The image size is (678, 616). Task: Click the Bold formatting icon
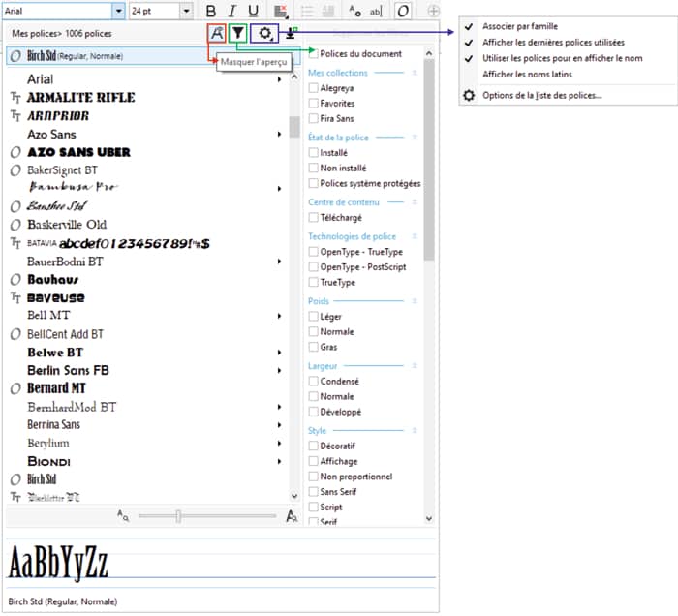[210, 11]
